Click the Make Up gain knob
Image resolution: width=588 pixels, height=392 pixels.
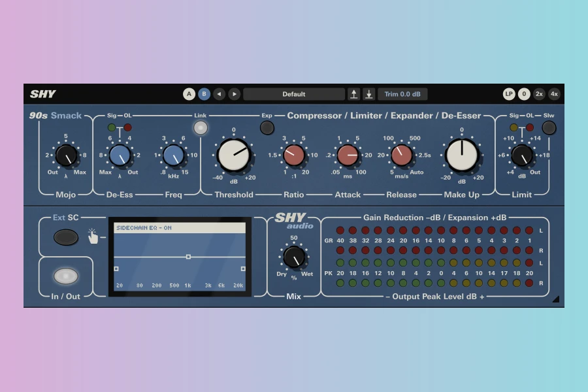pos(462,155)
